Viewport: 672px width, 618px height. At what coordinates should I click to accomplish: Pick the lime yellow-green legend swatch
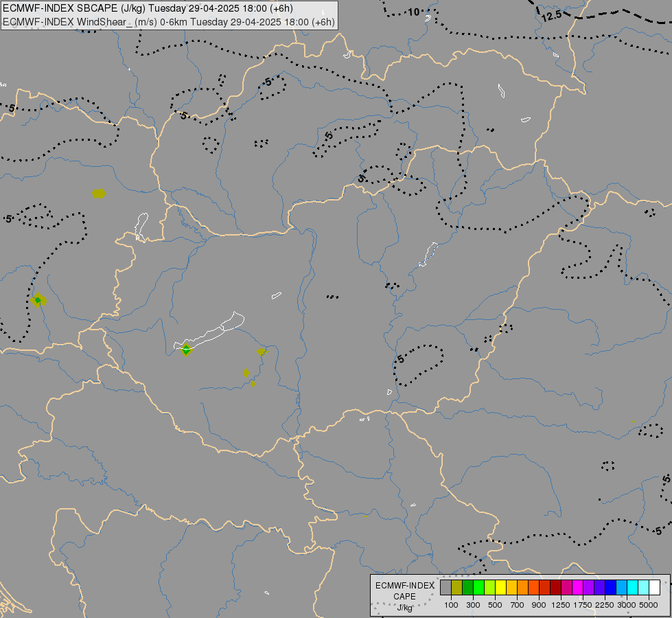pos(490,588)
